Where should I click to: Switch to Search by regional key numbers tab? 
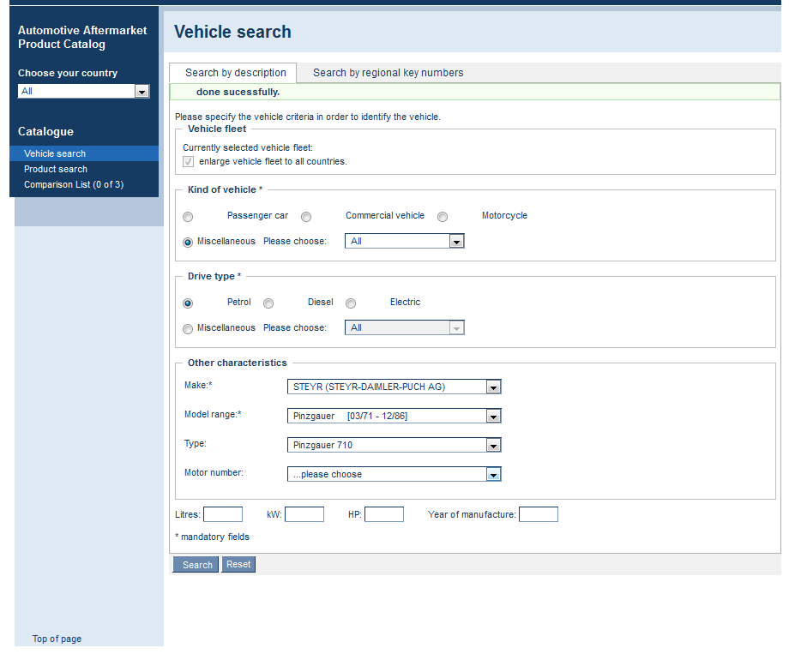388,73
